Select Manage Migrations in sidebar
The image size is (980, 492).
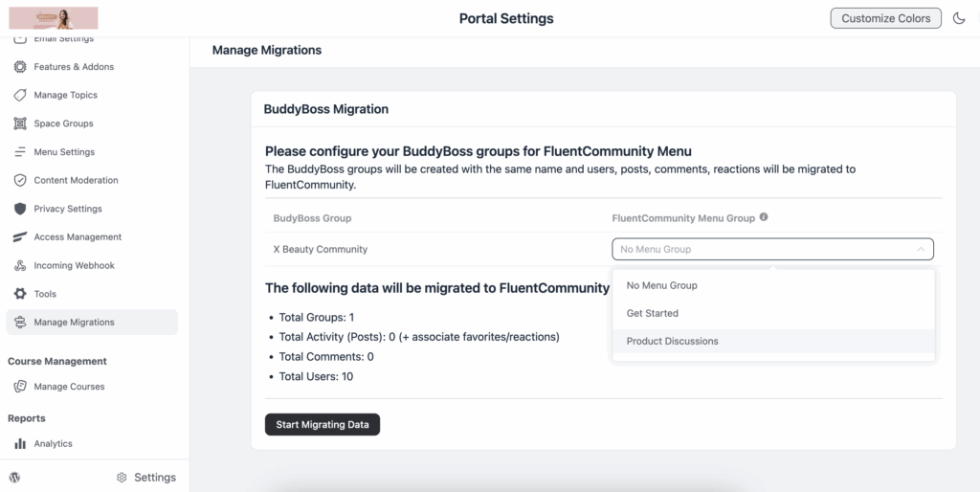pyautogui.click(x=92, y=322)
